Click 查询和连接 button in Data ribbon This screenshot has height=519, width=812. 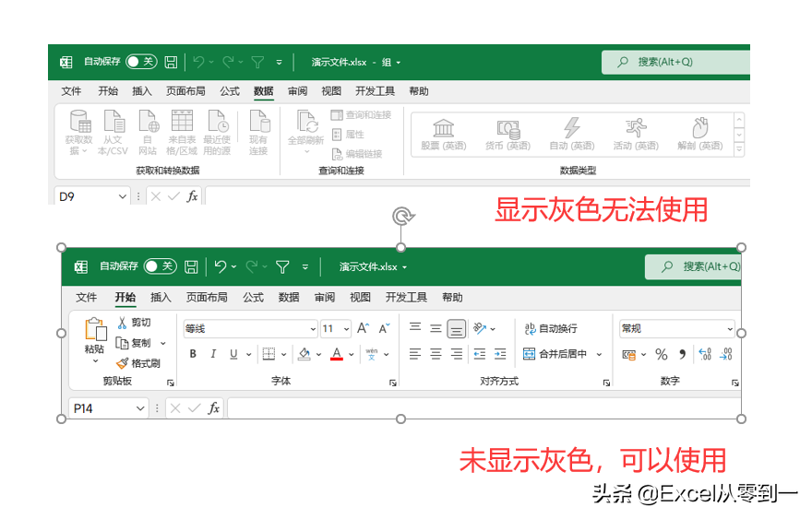(x=361, y=115)
